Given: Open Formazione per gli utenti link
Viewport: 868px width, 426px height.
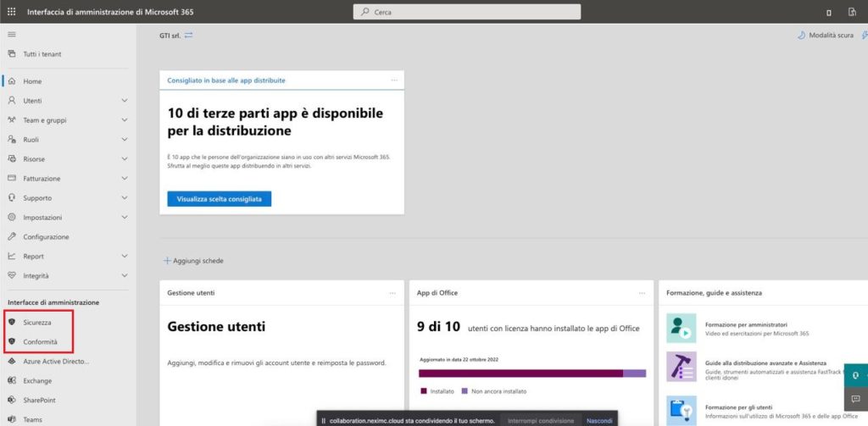Looking at the screenshot, I should [x=739, y=407].
